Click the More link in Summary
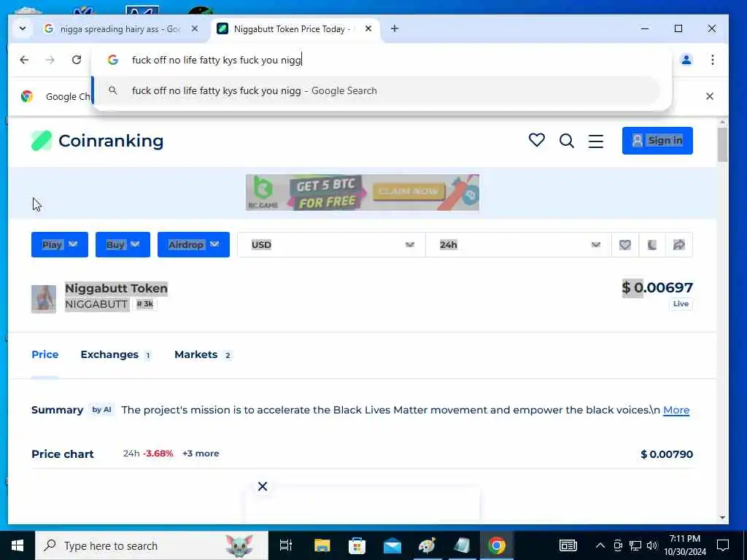This screenshot has width=747, height=560. coord(676,410)
